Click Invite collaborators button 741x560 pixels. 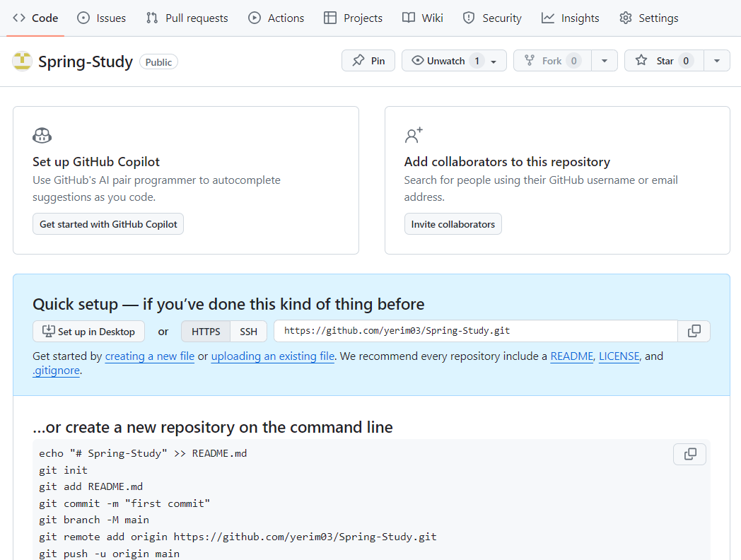click(453, 224)
